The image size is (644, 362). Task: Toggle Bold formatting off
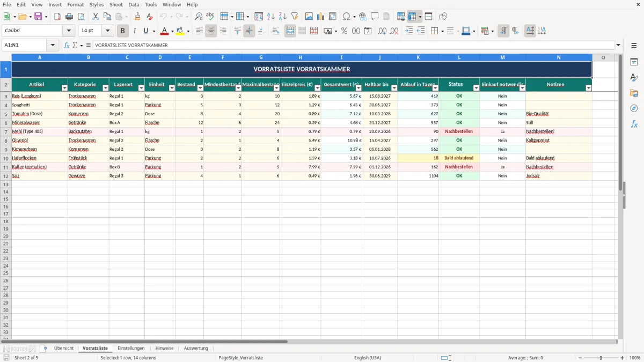(x=123, y=31)
